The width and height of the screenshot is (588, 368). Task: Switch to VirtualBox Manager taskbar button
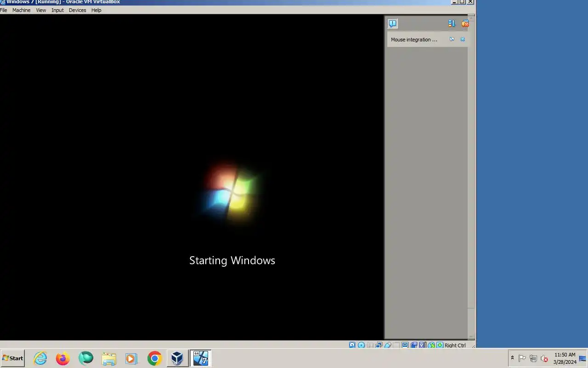click(x=177, y=358)
